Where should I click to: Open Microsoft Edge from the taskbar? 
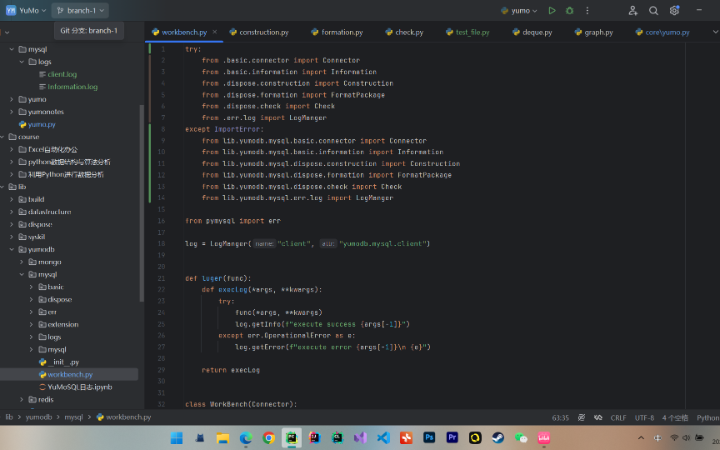pos(246,438)
